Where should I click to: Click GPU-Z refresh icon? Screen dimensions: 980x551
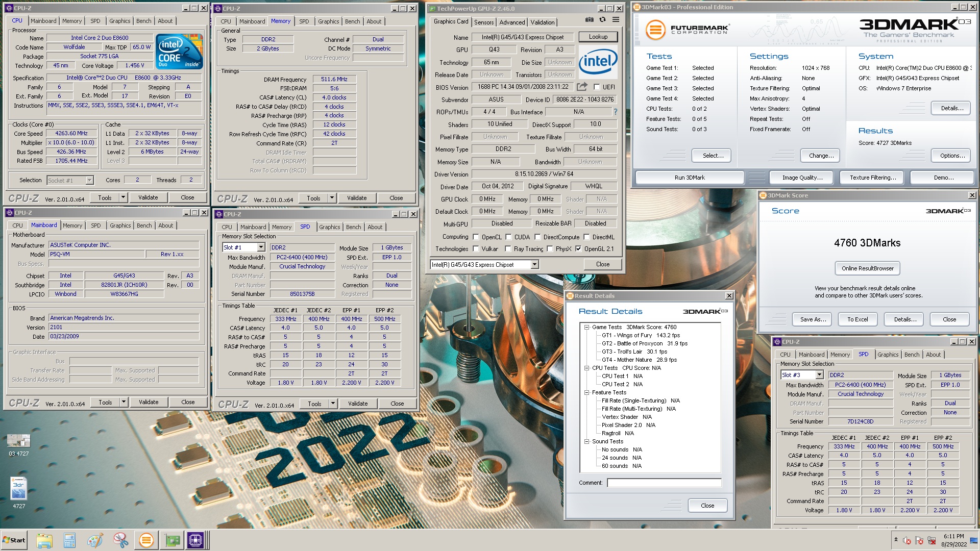[x=603, y=20]
